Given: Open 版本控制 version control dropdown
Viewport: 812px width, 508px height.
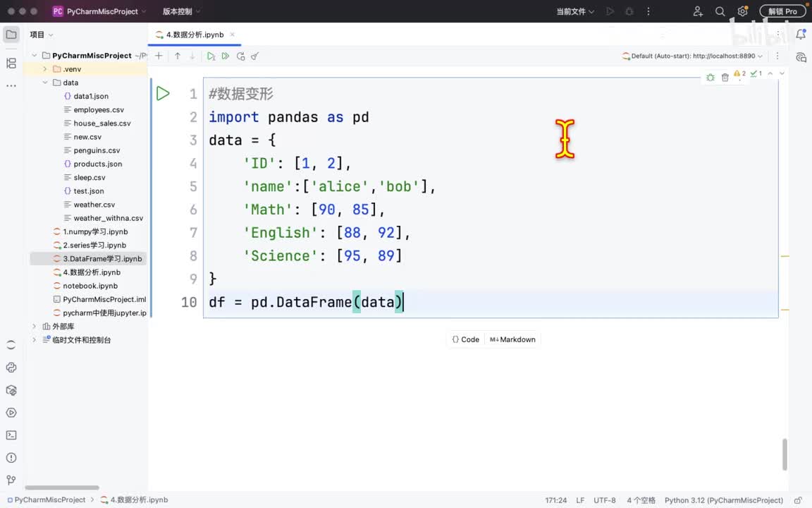Looking at the screenshot, I should click(x=181, y=11).
